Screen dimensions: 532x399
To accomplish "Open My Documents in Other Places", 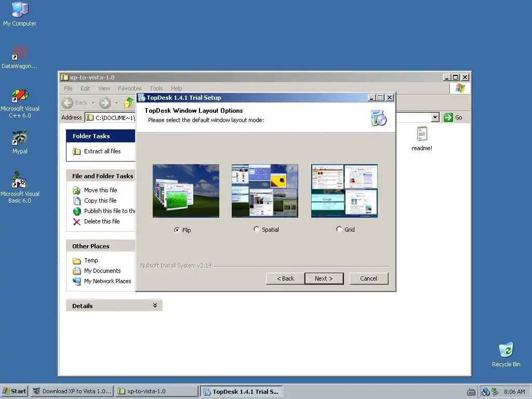I will (102, 271).
